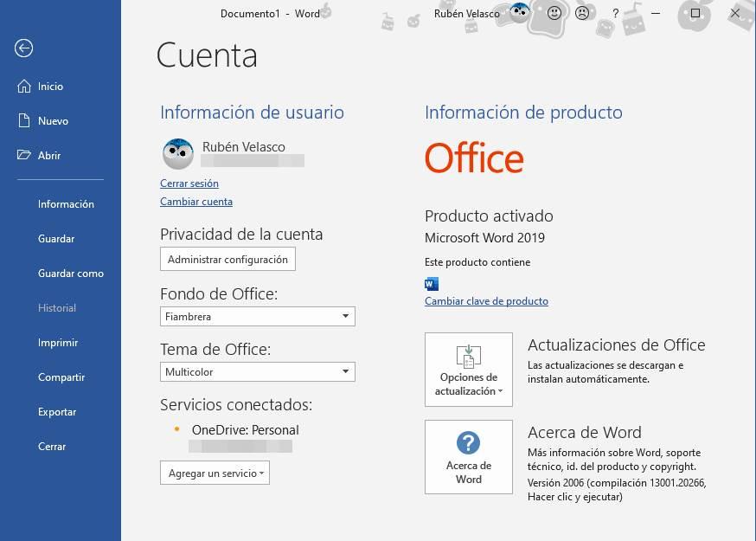Click the Administrar configuración button

click(x=227, y=259)
